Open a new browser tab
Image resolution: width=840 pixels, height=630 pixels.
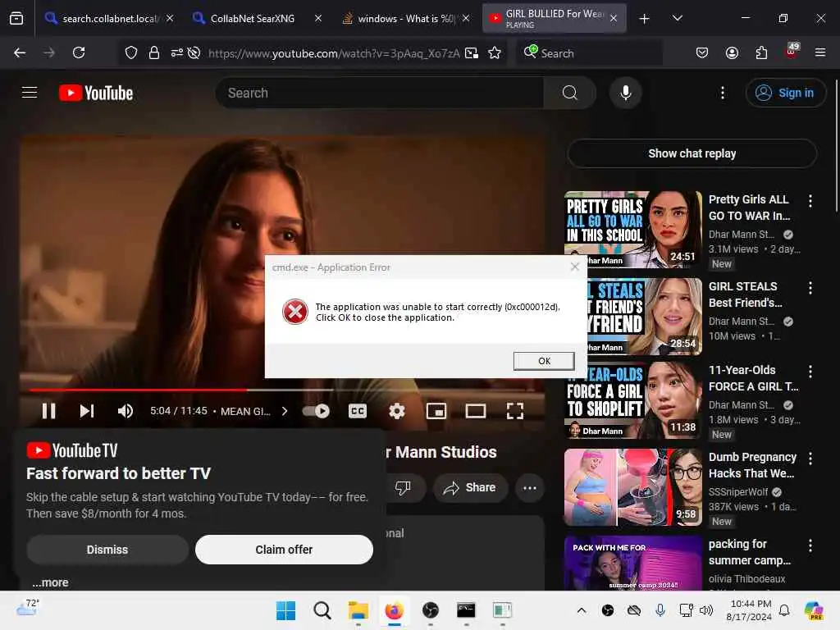point(644,19)
